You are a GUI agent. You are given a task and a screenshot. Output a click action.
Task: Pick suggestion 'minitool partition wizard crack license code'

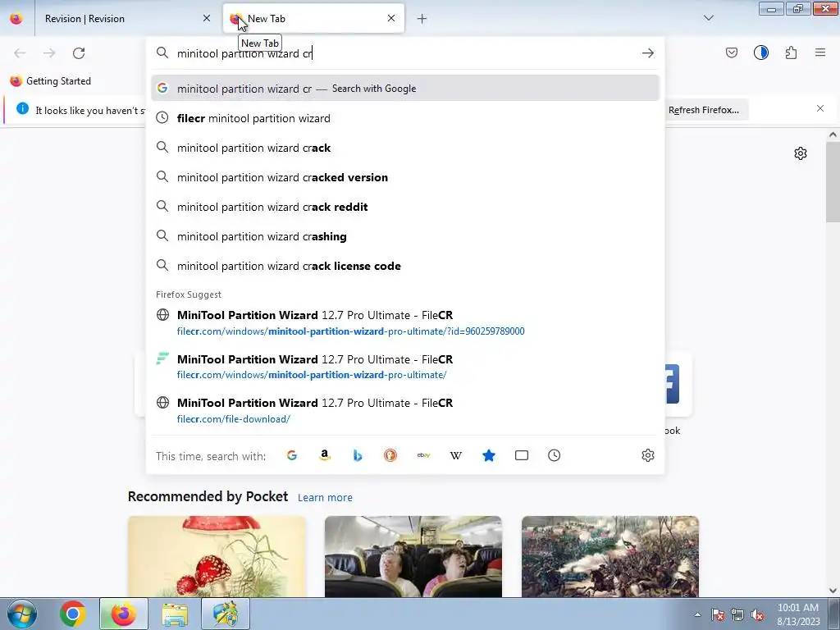pos(405,266)
